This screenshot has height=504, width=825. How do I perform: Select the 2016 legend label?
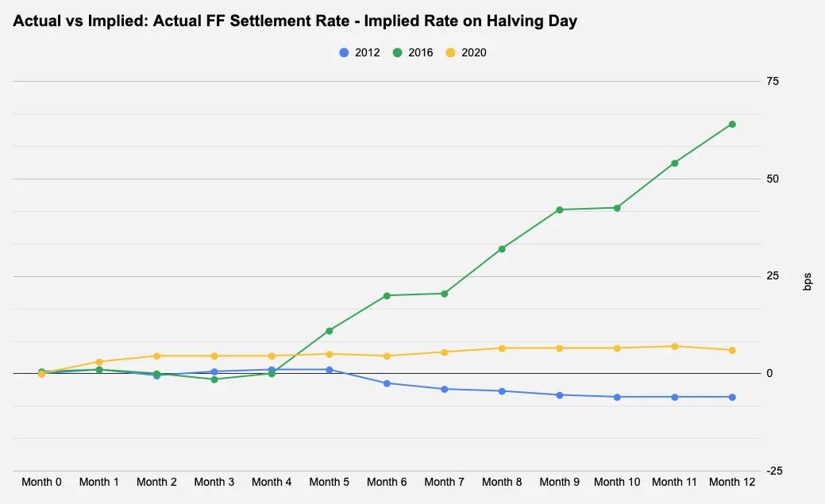pyautogui.click(x=420, y=52)
